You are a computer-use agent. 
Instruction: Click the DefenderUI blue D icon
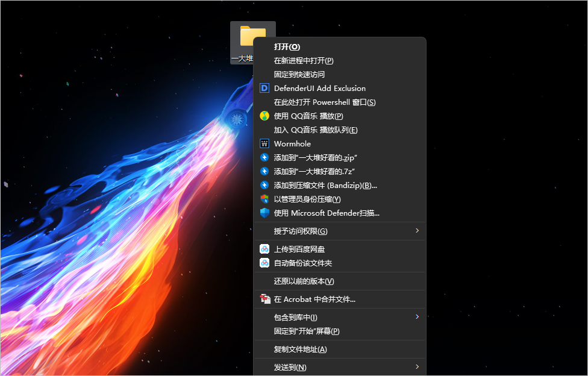click(264, 88)
